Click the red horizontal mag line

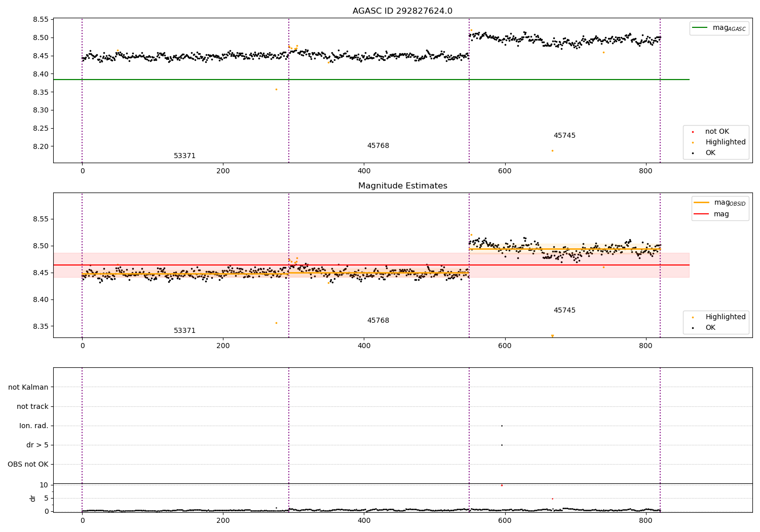coord(371,265)
